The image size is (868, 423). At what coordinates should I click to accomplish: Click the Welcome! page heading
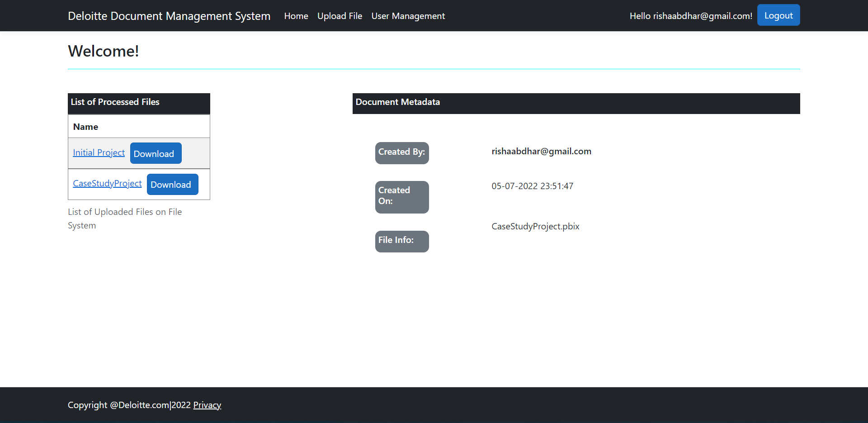click(103, 51)
